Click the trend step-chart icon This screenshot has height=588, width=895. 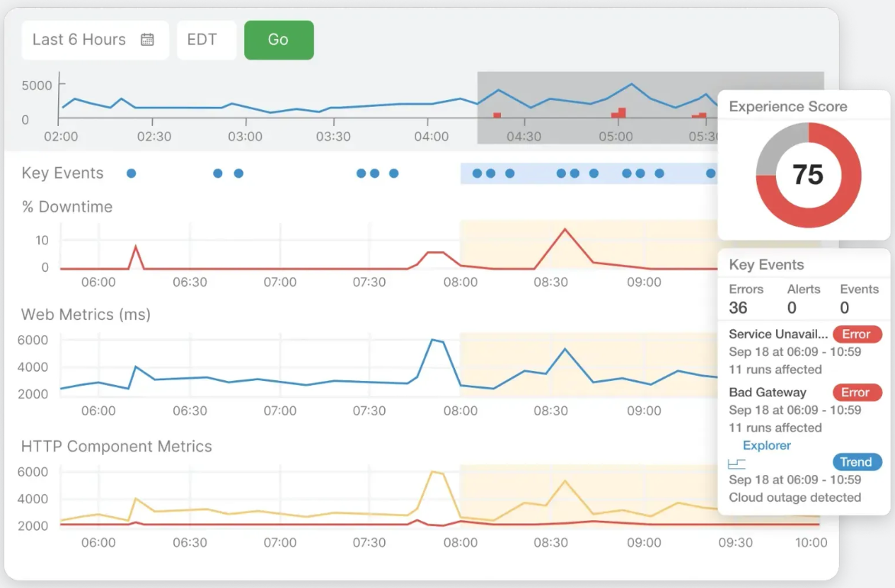point(737,464)
